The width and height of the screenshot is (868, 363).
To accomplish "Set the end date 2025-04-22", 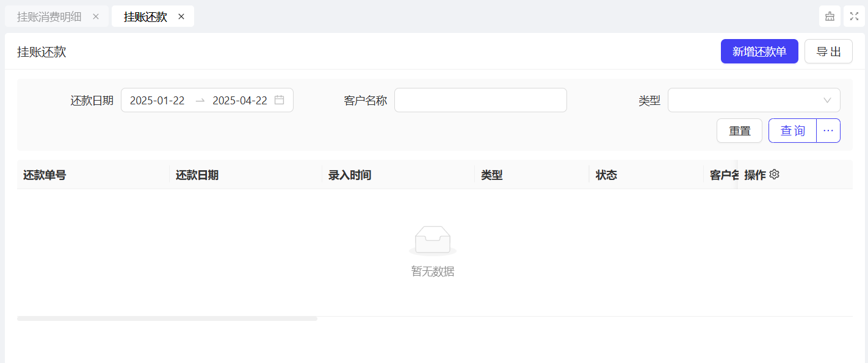I will 240,101.
